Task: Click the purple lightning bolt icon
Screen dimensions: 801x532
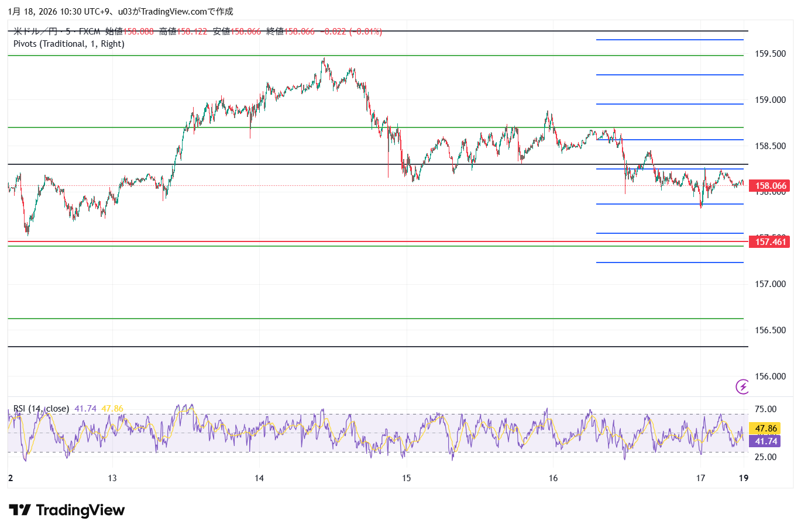Action: 742,386
